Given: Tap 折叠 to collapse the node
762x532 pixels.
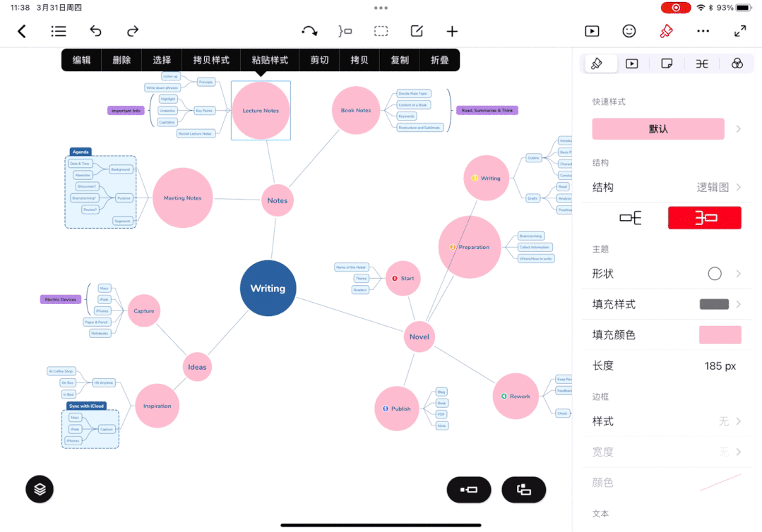Looking at the screenshot, I should 439,60.
